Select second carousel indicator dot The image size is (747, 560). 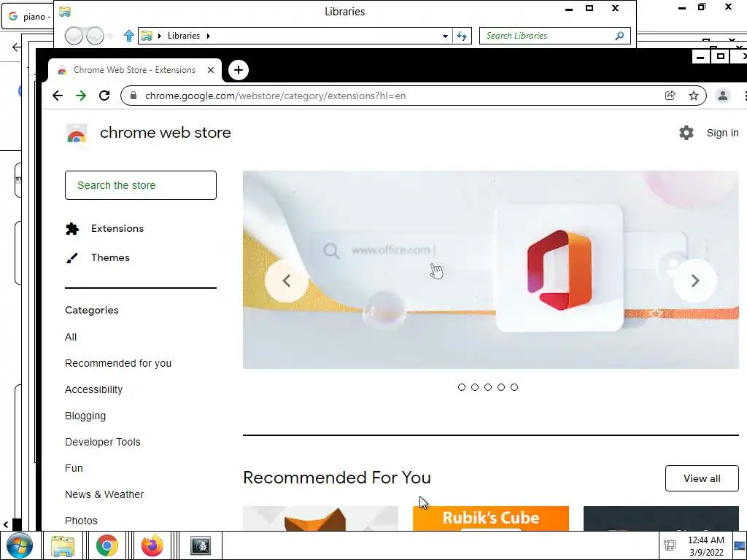474,387
